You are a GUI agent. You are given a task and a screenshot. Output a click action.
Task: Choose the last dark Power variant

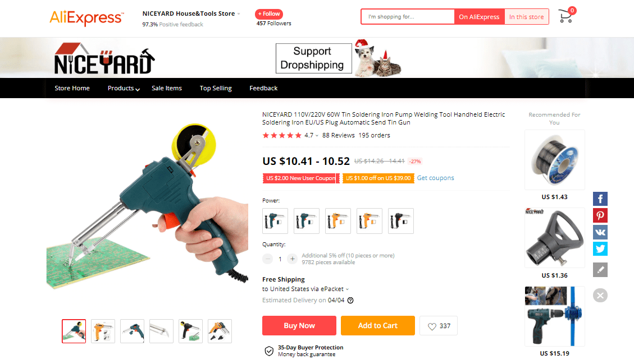tap(401, 221)
